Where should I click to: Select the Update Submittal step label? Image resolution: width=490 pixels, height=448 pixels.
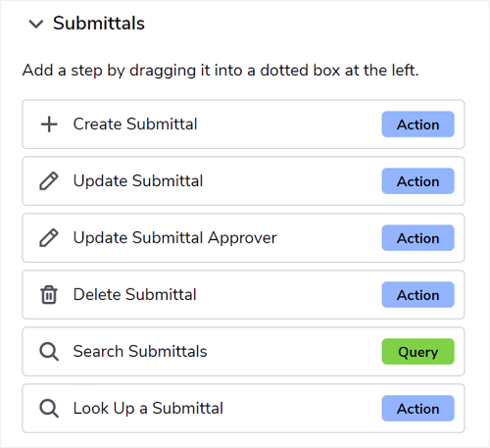(138, 181)
